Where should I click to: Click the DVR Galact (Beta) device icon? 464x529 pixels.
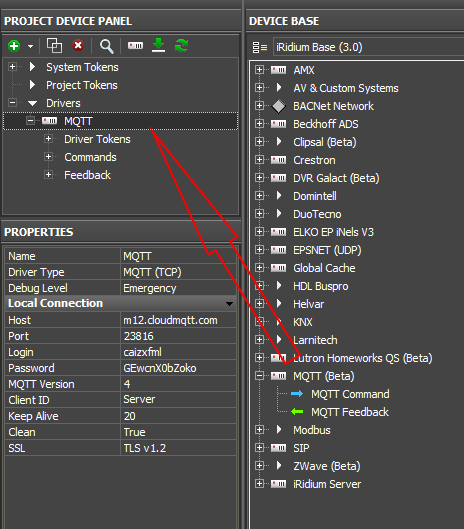[x=278, y=178]
